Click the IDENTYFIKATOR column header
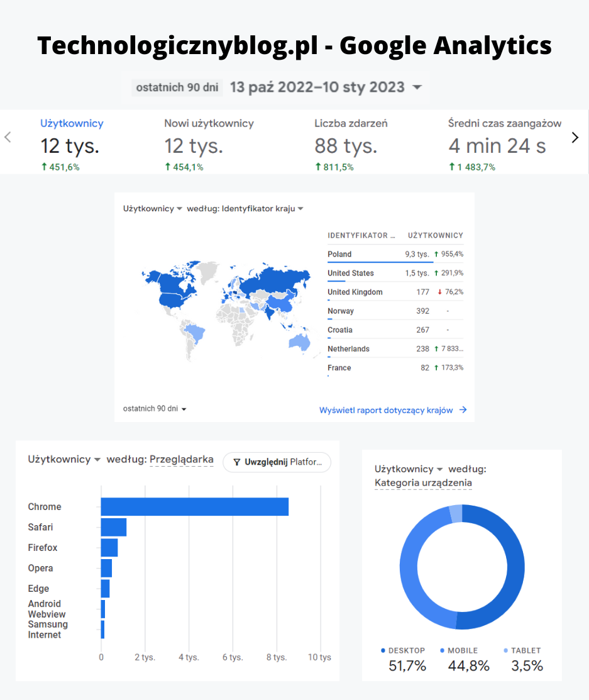The image size is (589, 700). 361,235
